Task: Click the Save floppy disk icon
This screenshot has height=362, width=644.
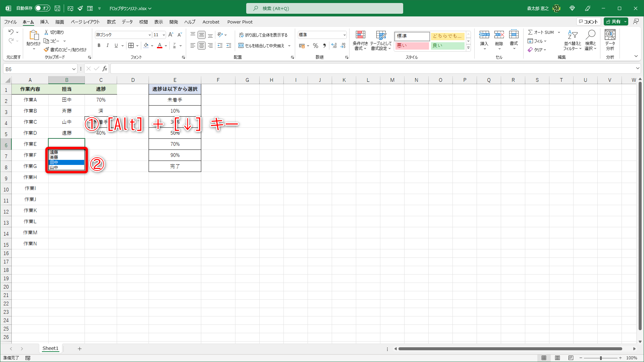Action: pos(57,8)
